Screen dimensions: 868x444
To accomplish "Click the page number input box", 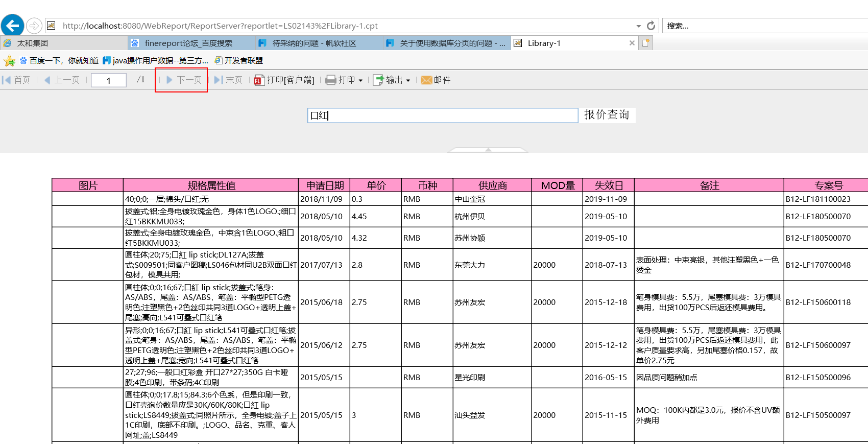I will point(109,80).
